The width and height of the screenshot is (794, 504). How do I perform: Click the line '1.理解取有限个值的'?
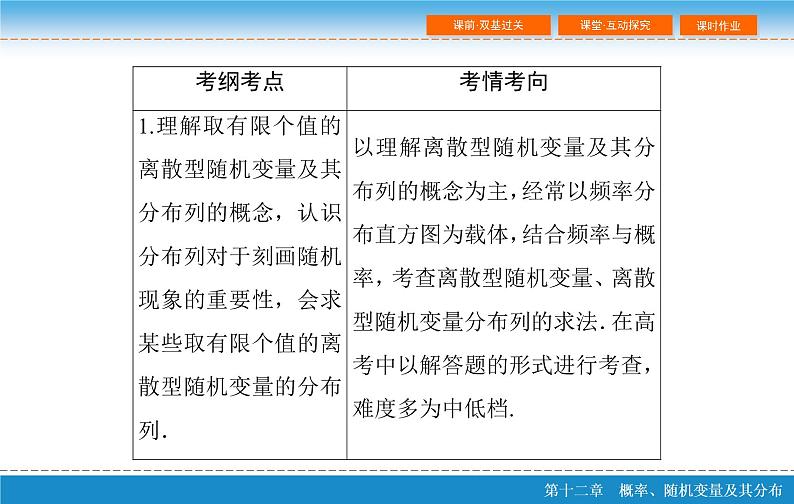[x=240, y=126]
